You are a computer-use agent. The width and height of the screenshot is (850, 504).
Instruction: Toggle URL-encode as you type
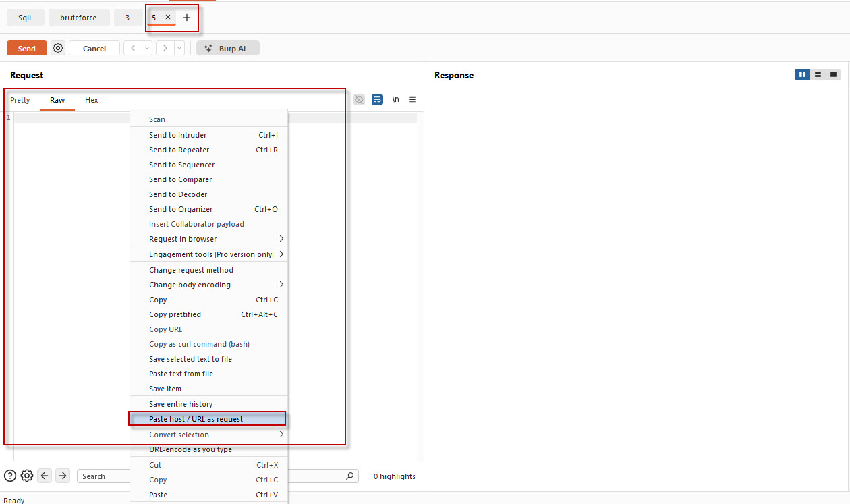pos(208,449)
